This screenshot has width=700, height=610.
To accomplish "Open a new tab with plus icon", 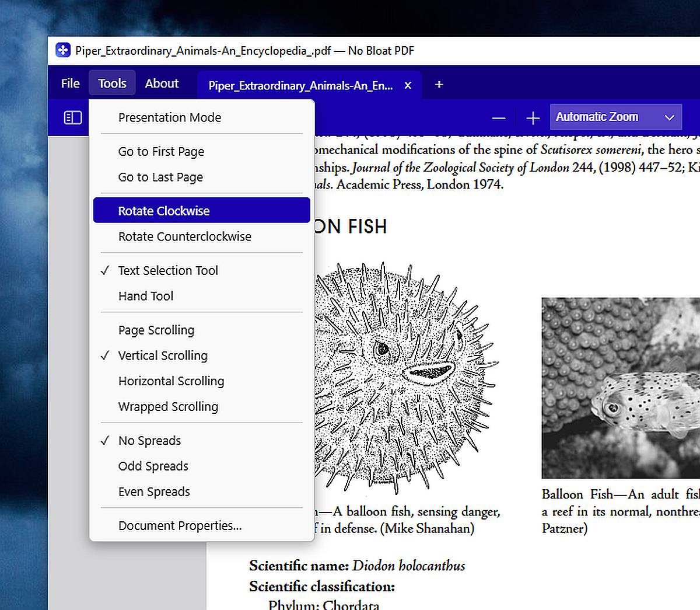I will (439, 85).
